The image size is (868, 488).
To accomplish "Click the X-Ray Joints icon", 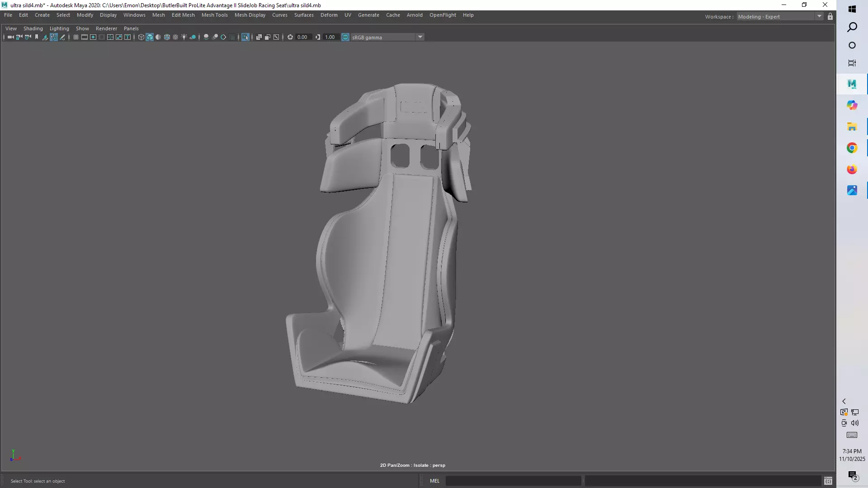I will point(276,37).
